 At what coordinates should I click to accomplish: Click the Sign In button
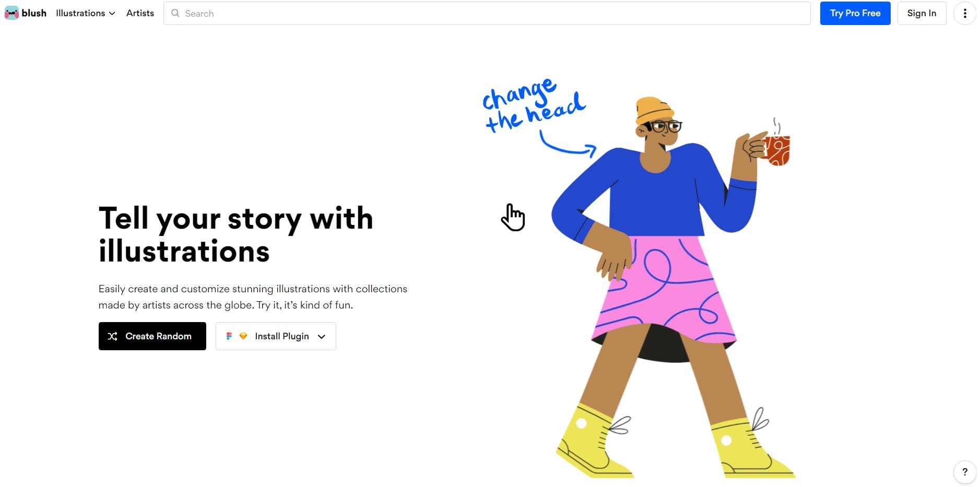point(922,13)
